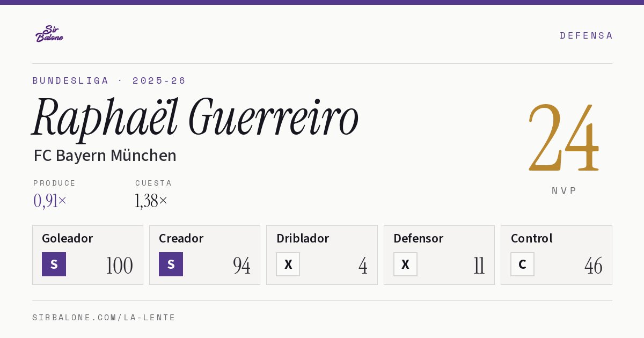Screen dimensions: 644x338
Task: Click the Cuesta value 1,38×
Action: click(151, 201)
